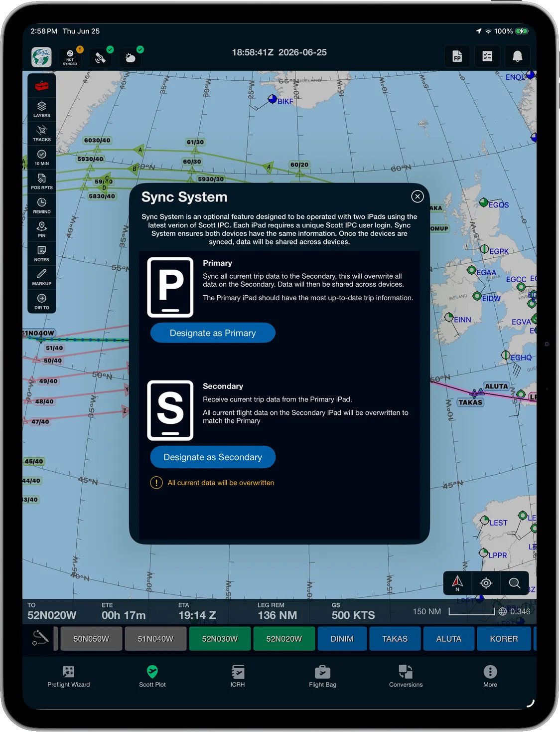Image resolution: width=560 pixels, height=732 pixels.
Task: Open the Preflight Wizard tab
Action: [x=69, y=676]
